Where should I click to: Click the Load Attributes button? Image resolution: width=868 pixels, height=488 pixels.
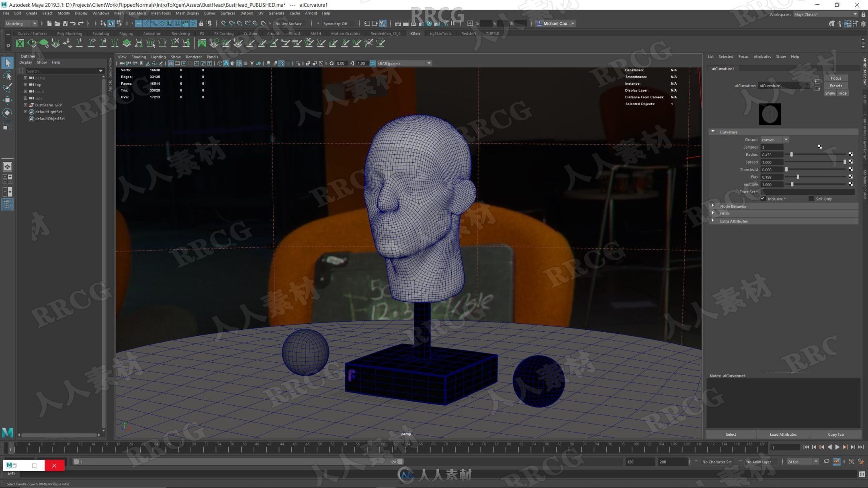pos(783,434)
